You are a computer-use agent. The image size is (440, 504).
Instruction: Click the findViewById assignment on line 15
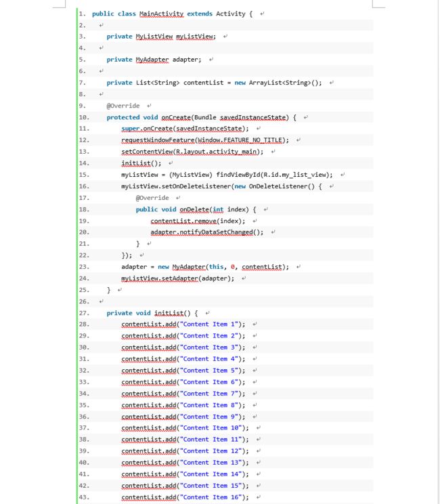click(227, 175)
